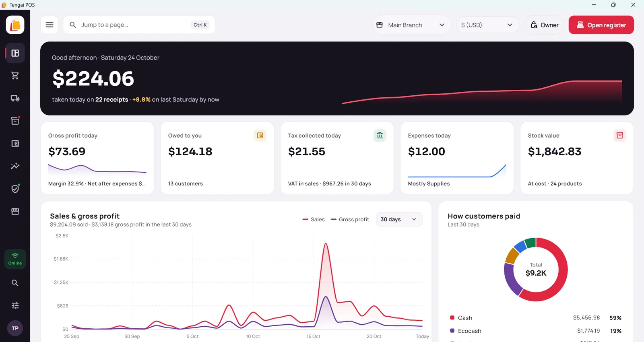This screenshot has height=342, width=644.
Task: Click the Cash red legend swatch
Action: 452,318
